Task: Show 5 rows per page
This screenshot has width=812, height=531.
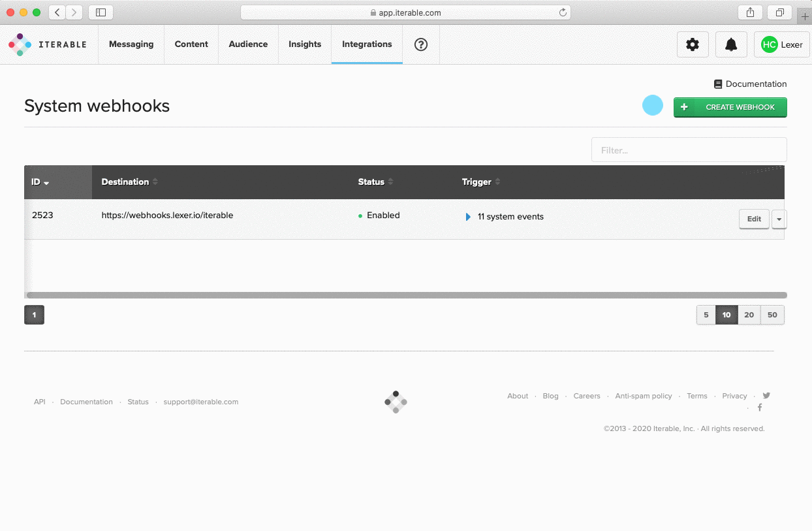Action: [706, 315]
